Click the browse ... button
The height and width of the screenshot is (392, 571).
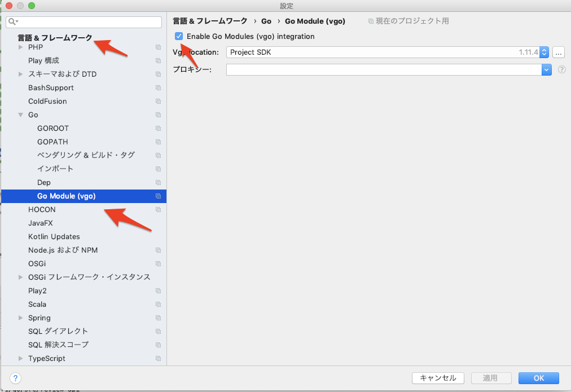click(x=558, y=52)
